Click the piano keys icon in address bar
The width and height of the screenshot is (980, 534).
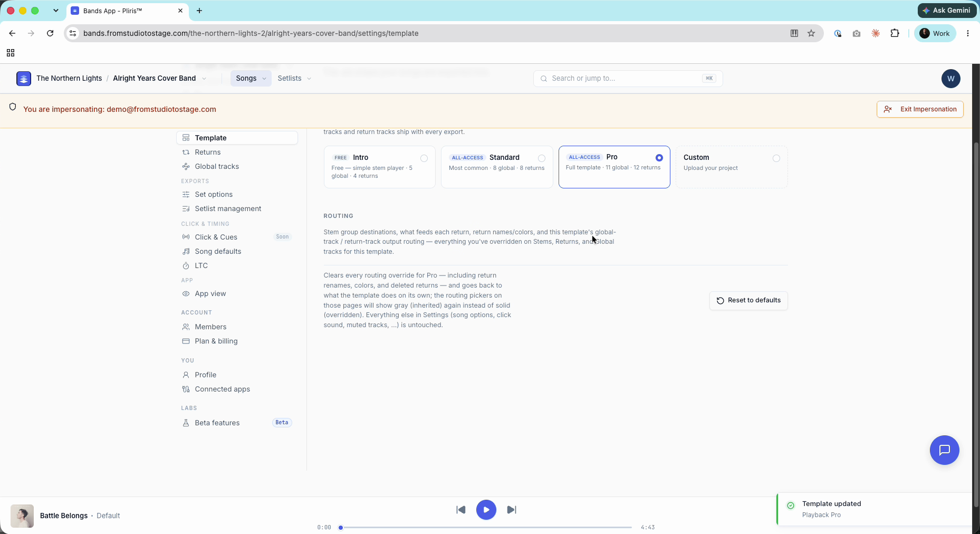tap(794, 33)
